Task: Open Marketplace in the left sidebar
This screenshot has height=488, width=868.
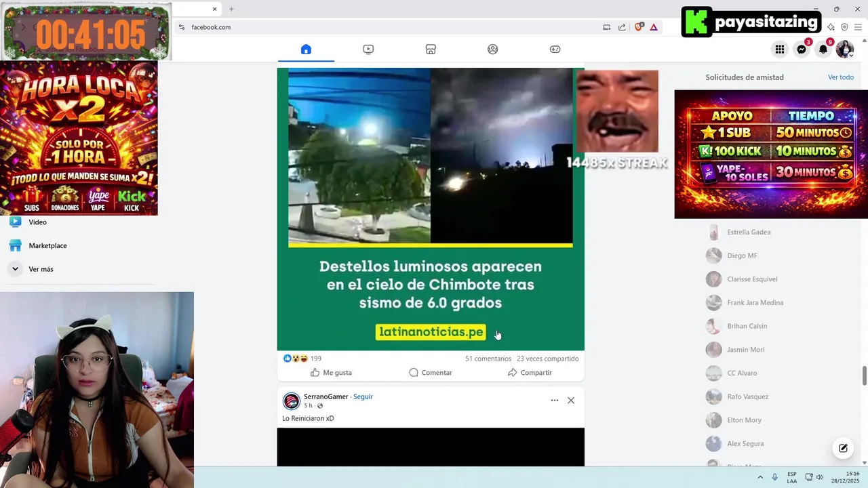Action: (47, 245)
